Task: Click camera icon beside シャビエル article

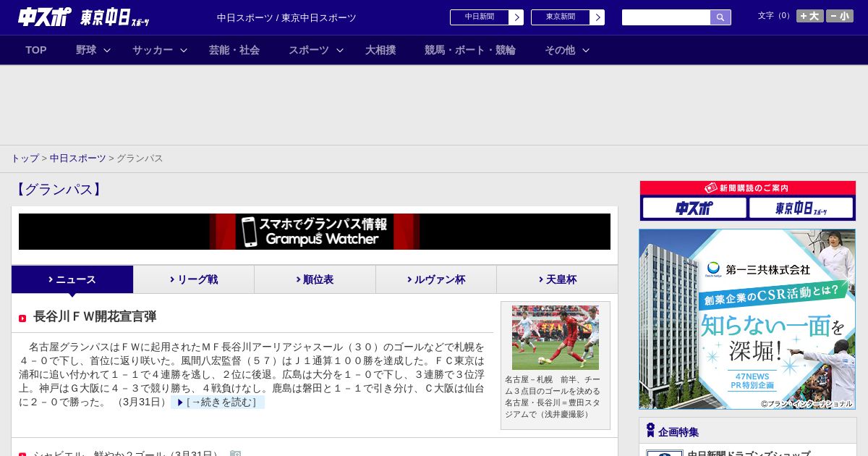Action: tap(235, 454)
